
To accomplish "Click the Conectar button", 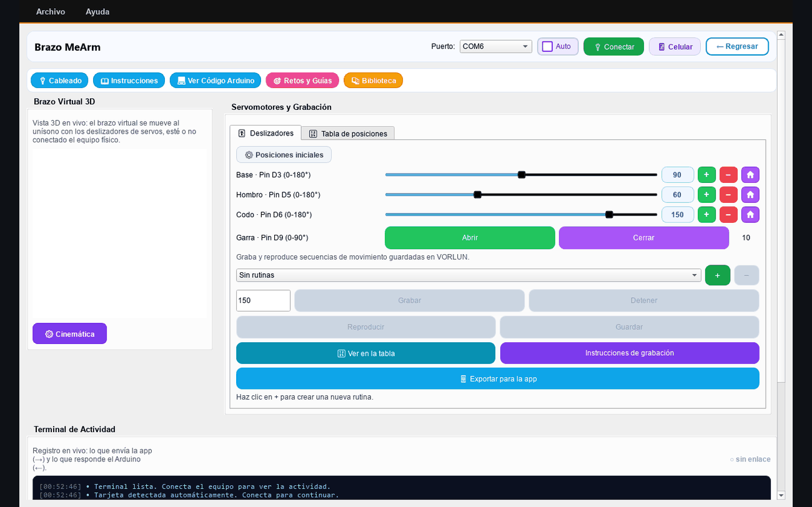I will pyautogui.click(x=613, y=47).
